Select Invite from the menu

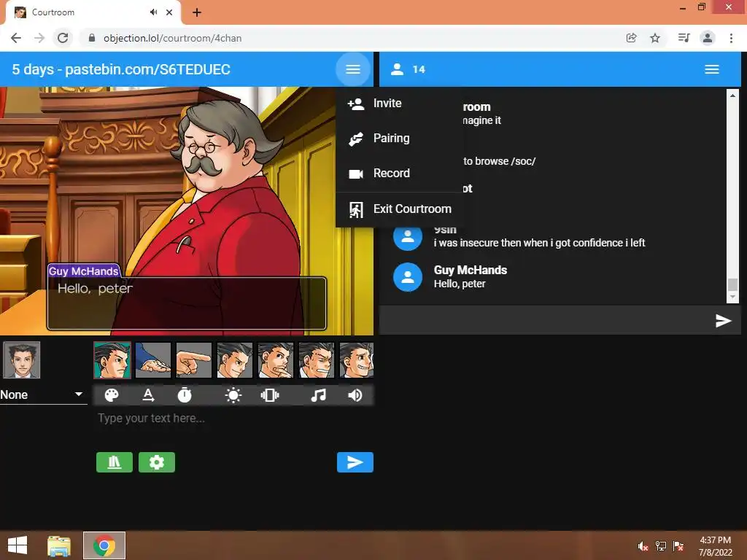tap(399, 104)
